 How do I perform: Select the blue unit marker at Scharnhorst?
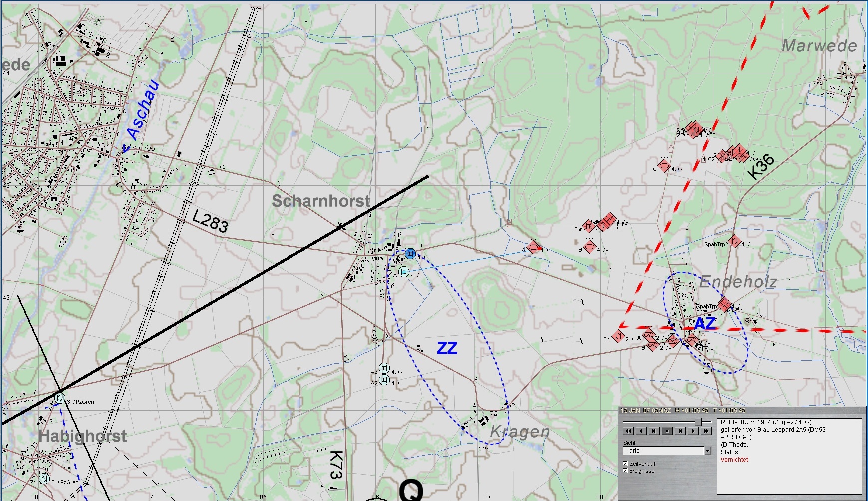coord(410,254)
